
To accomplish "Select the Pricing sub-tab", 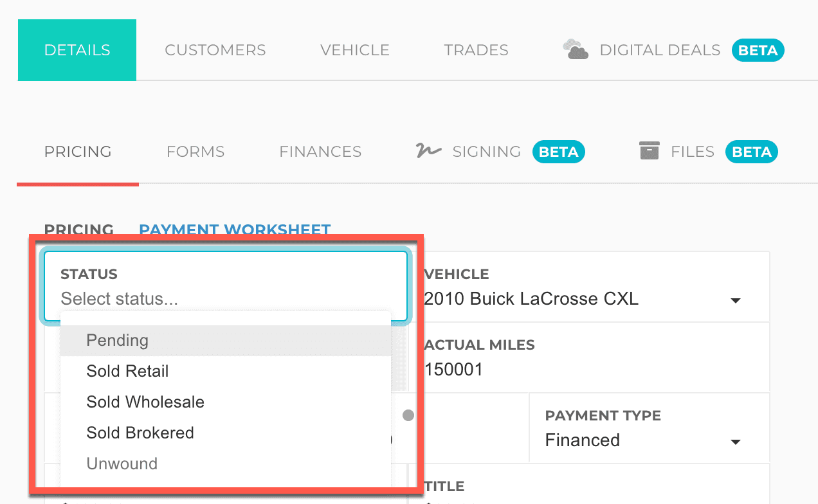I will (78, 152).
